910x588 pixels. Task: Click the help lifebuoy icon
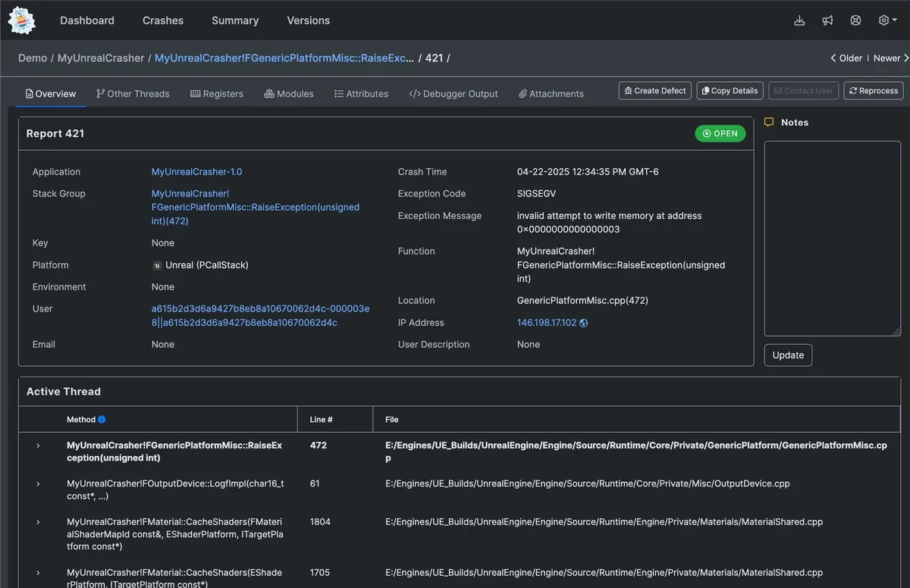[855, 20]
